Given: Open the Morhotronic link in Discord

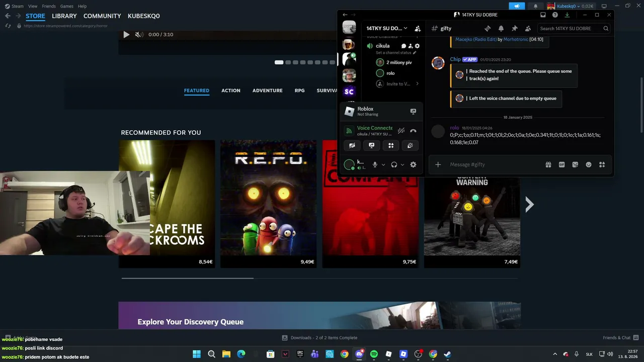Looking at the screenshot, I should (516, 39).
